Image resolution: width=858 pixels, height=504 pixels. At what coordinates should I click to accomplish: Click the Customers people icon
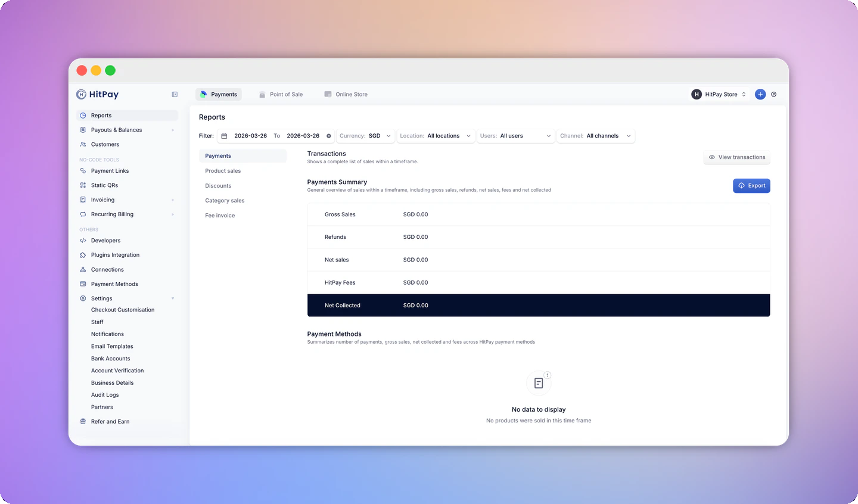83,144
